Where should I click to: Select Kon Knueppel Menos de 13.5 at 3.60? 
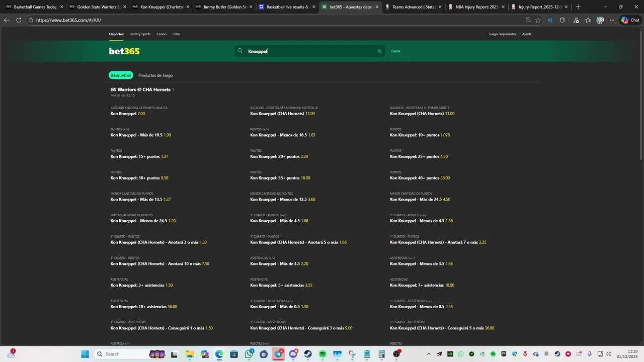point(283,200)
